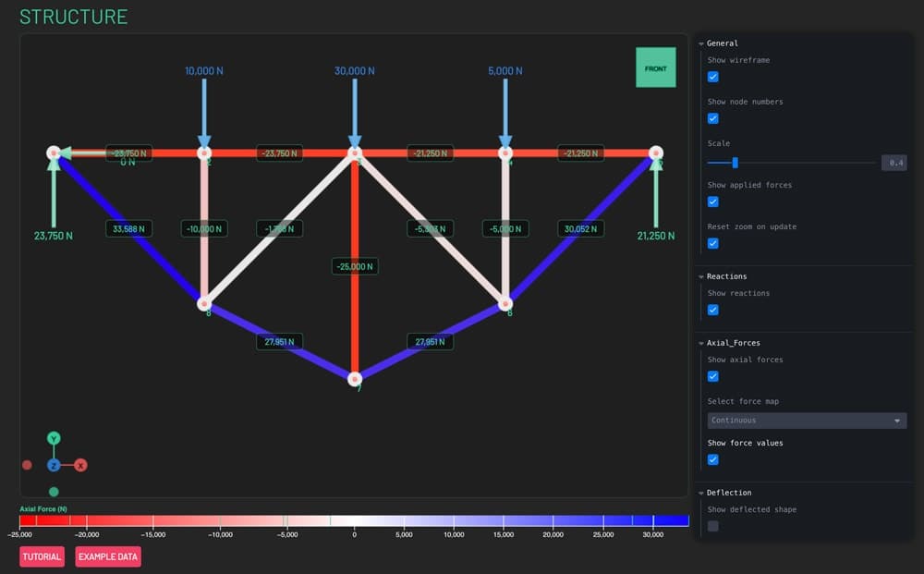Select node 1 at the top-left support
This screenshot has height=574, width=924.
tap(55, 153)
